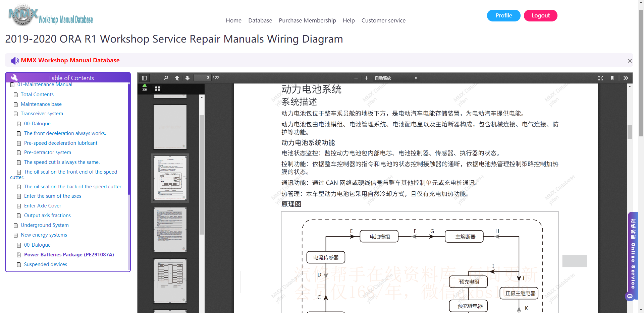Select New energy systems in contents
This screenshot has height=313, width=644.
point(44,235)
